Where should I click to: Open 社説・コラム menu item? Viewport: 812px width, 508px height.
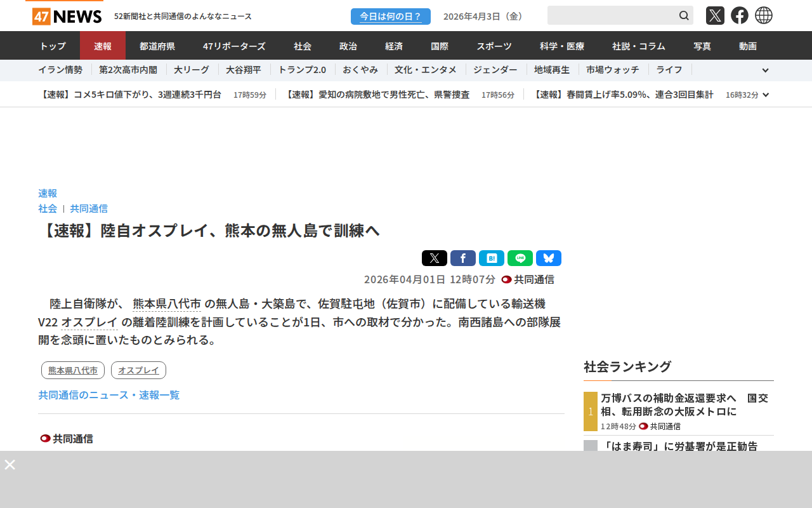(639, 46)
